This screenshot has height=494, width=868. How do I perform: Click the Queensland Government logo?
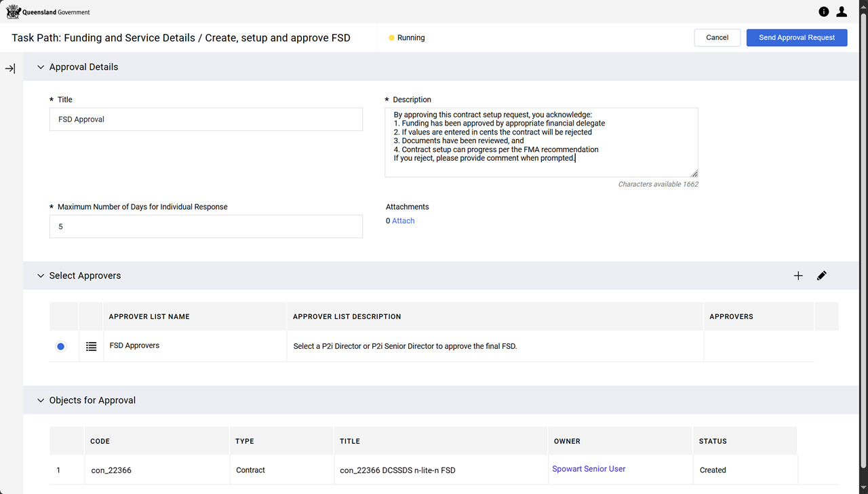(x=47, y=12)
